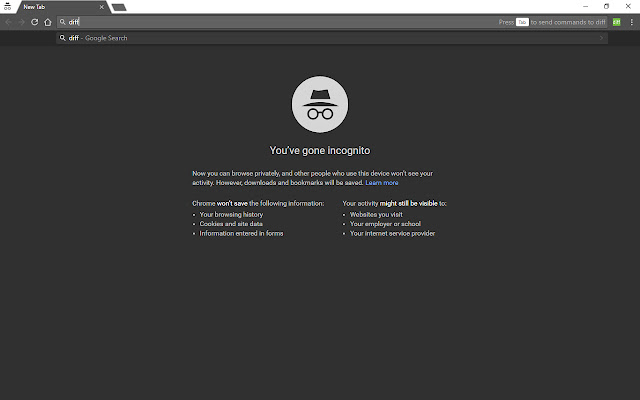Image resolution: width=640 pixels, height=400 pixels.
Task: Close the Chrome window
Action: (x=628, y=7)
